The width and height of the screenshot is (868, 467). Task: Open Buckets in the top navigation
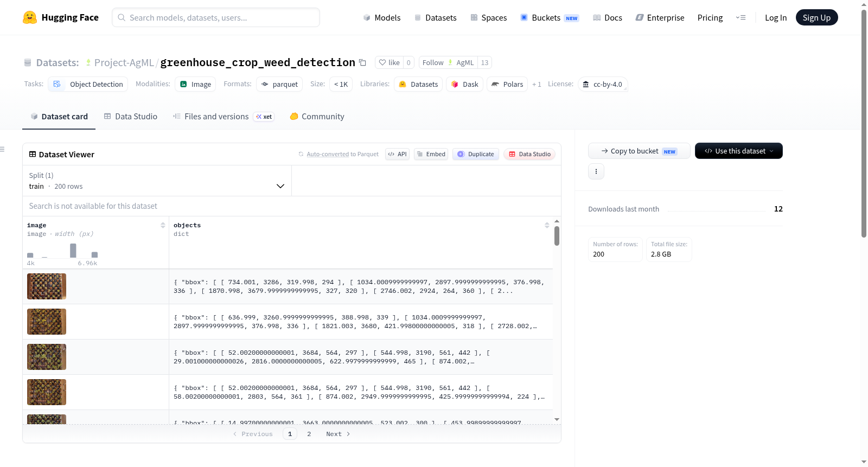point(550,17)
